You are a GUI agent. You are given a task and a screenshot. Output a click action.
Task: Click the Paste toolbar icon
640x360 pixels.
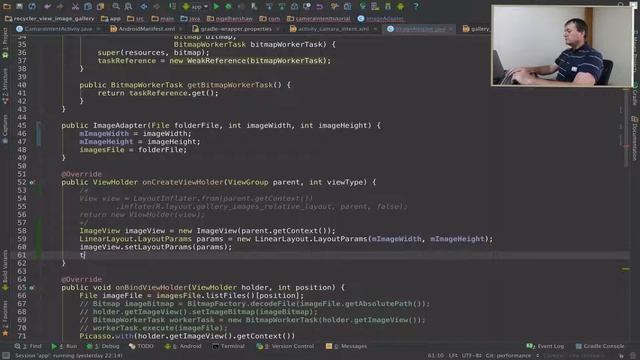(100, 6)
